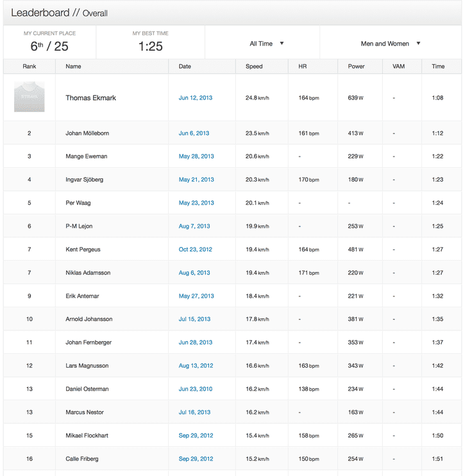Click the 1:25 best time value
The image size is (465, 476).
(x=151, y=46)
